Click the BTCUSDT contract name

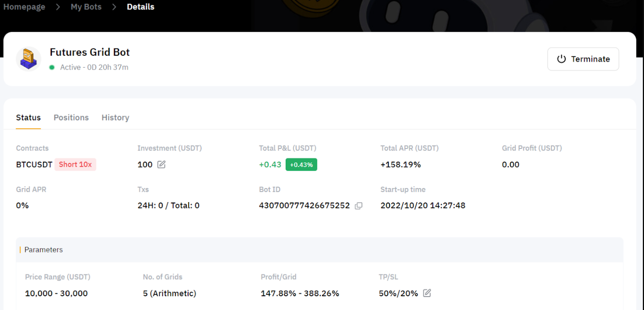(x=34, y=164)
